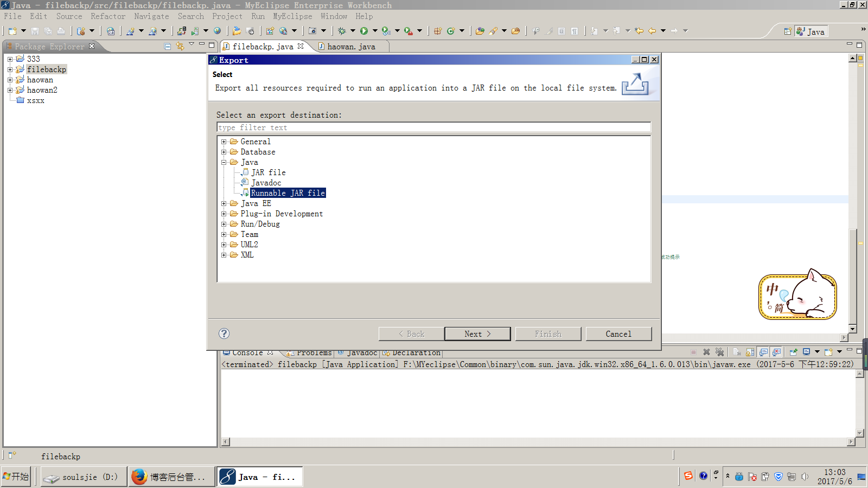Viewport: 868px width, 488px height.
Task: Expand the Java EE export category
Action: pos(224,203)
